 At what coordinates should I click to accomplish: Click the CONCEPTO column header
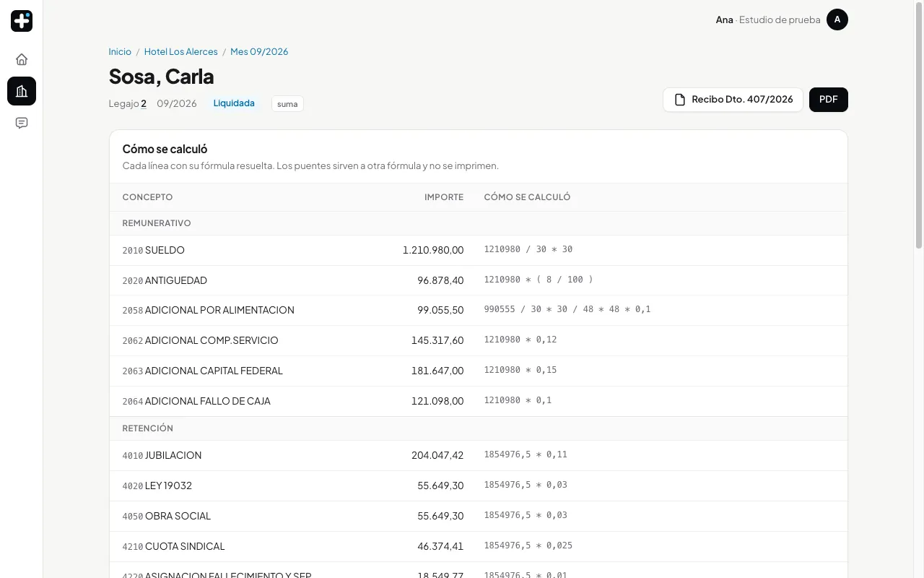[x=147, y=197]
